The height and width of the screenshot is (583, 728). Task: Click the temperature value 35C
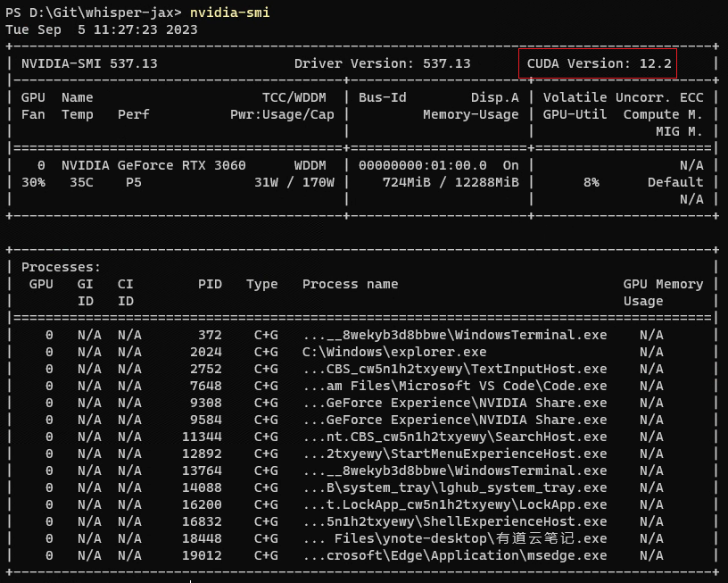tap(81, 182)
